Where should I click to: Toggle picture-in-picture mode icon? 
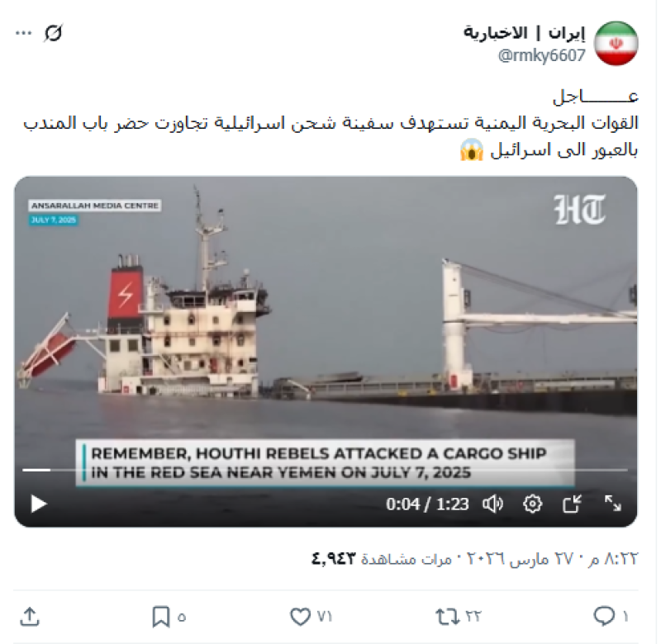[572, 504]
